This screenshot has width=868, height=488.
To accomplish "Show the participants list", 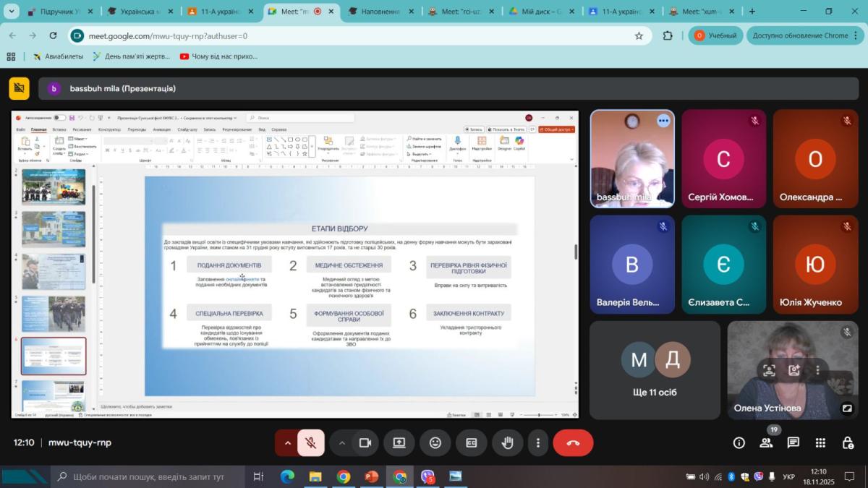I will (x=766, y=443).
